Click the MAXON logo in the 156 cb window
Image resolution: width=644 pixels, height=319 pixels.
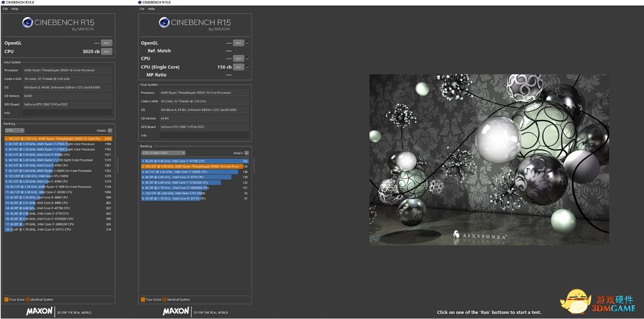(x=176, y=311)
